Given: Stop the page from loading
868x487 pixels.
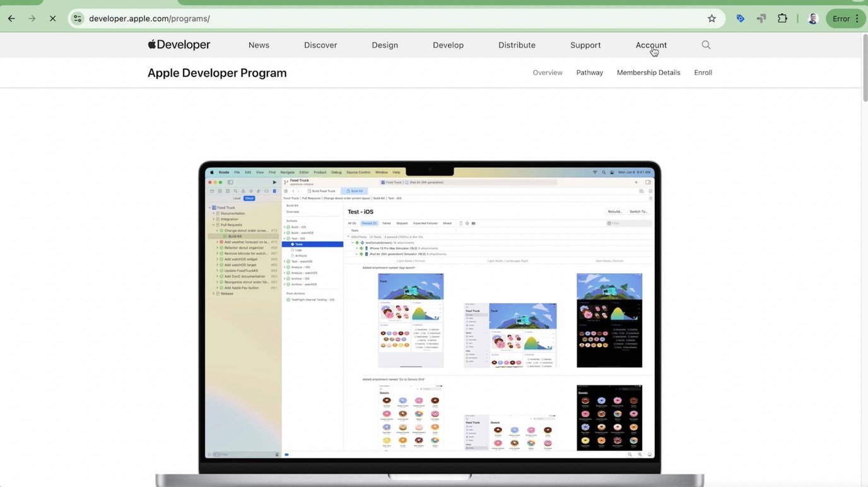Looking at the screenshot, I should [x=52, y=18].
